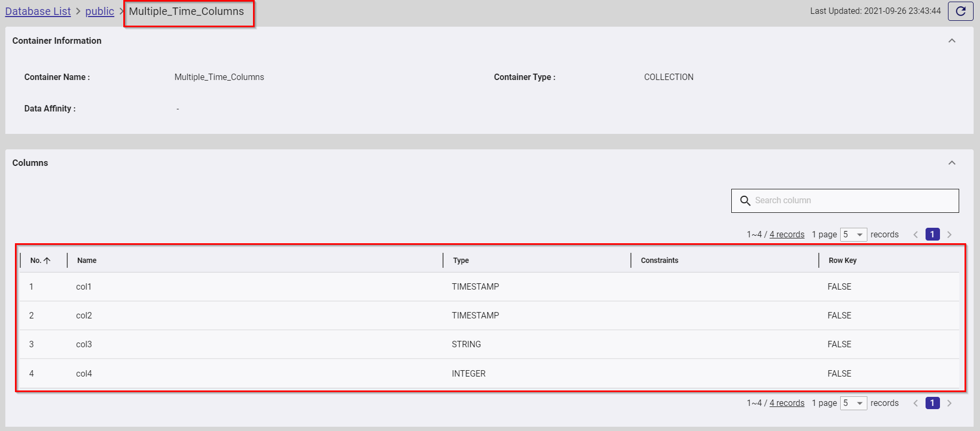Click the search magnifier icon

[745, 201]
